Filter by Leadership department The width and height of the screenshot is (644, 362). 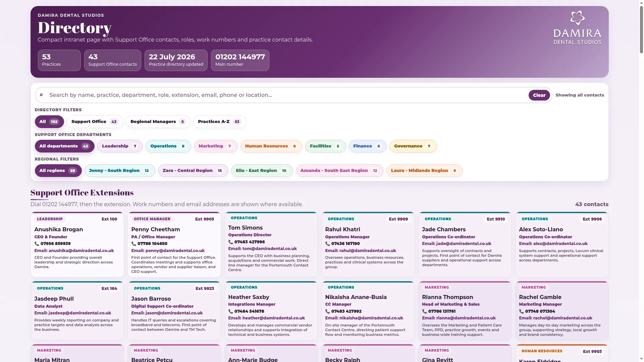pos(120,146)
